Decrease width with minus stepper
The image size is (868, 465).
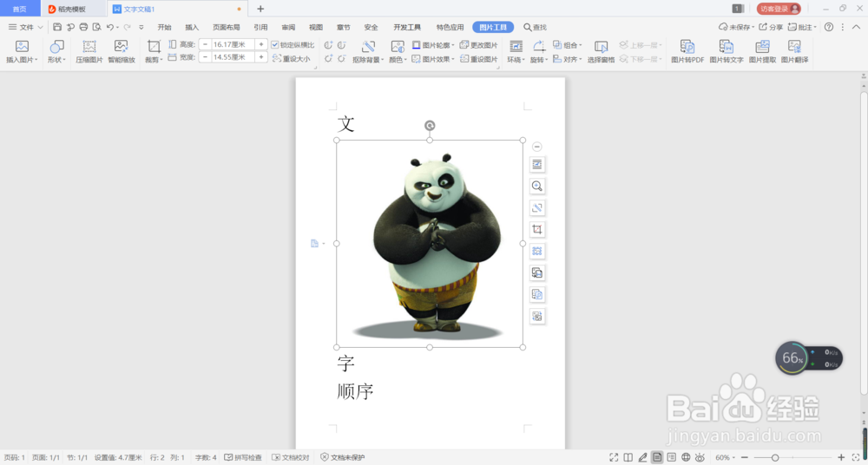pyautogui.click(x=205, y=57)
